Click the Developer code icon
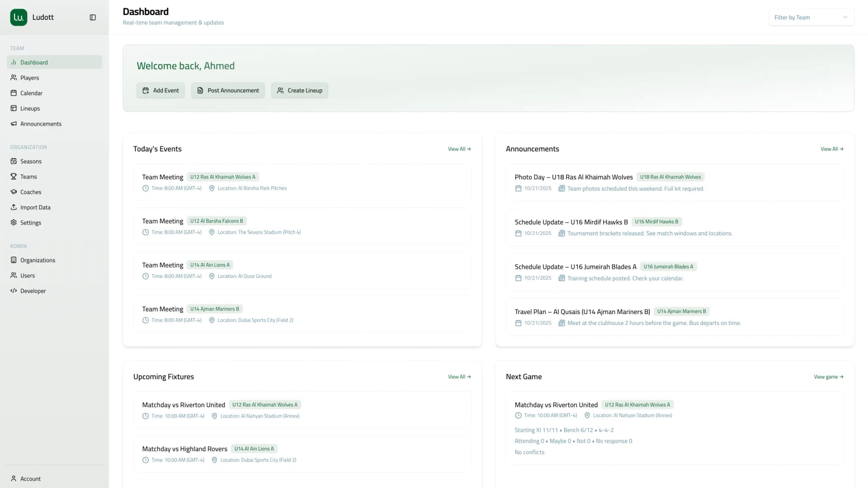Screen dimensions: 868x488 pyautogui.click(x=14, y=291)
